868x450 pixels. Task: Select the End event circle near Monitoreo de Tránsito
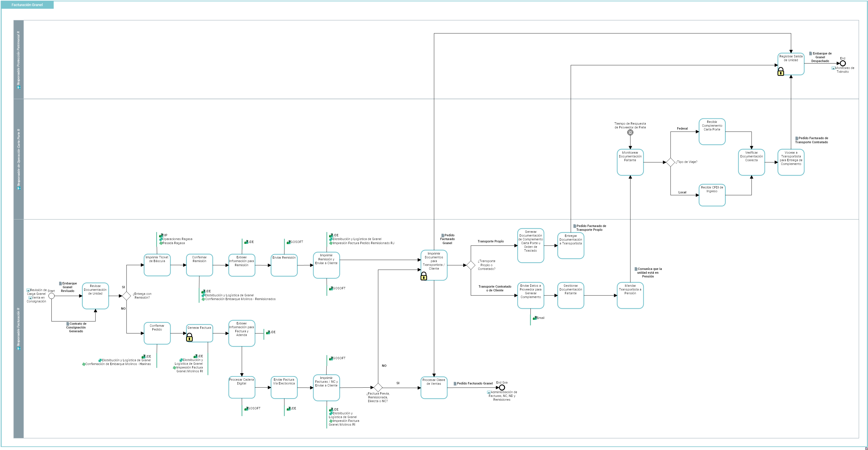(842, 63)
